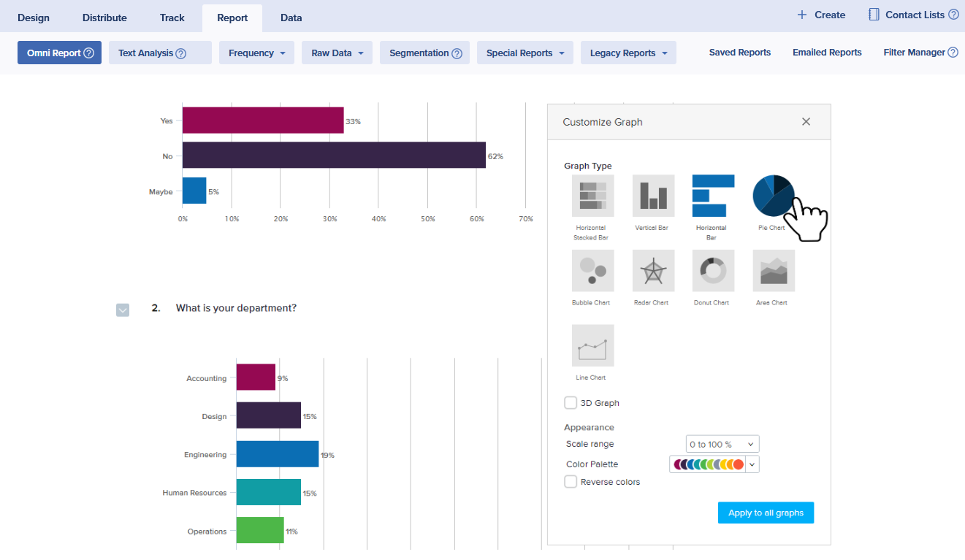
Task: Open the Scale range dropdown
Action: tap(722, 444)
